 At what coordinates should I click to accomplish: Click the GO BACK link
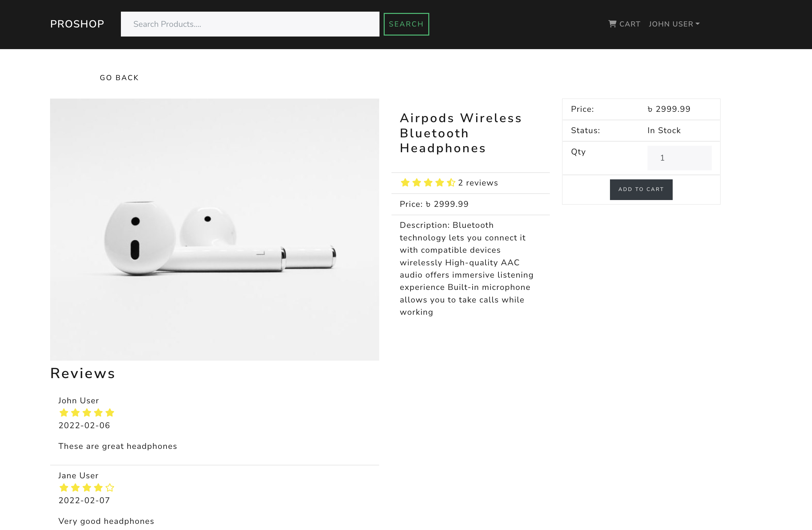[x=119, y=78]
